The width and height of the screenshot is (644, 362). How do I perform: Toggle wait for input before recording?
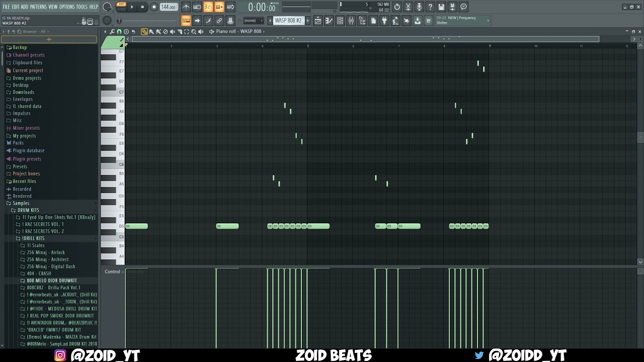tap(197, 7)
